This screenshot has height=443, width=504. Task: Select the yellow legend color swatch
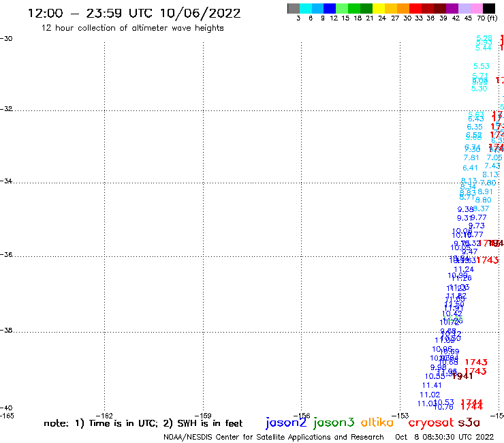[378, 8]
